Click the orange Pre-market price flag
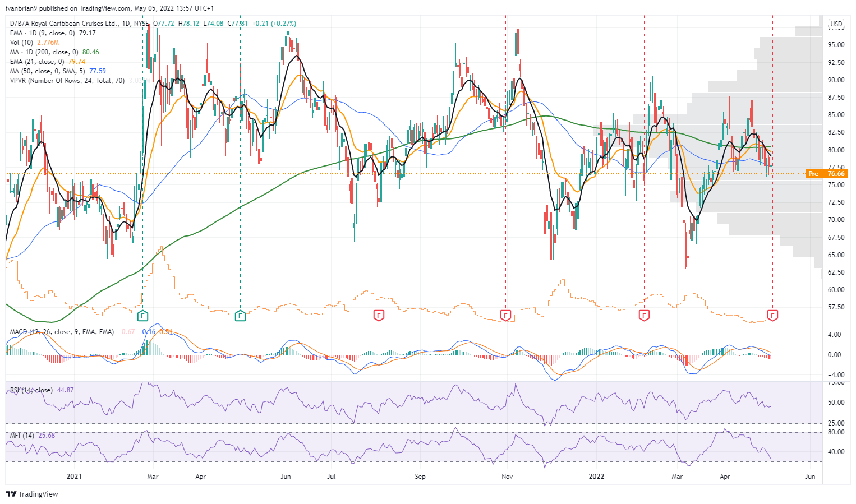 tap(813, 174)
